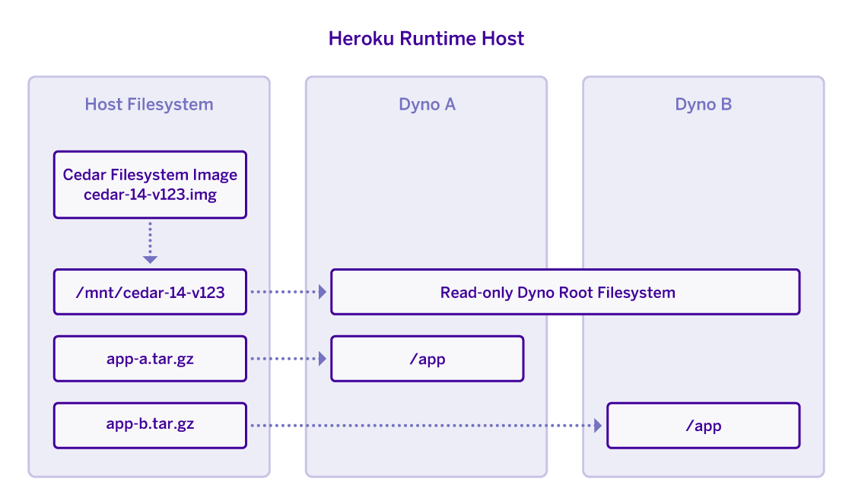Select the /app box inside Dyno A
Image resolution: width=852 pixels, height=504 pixels.
coord(427,358)
